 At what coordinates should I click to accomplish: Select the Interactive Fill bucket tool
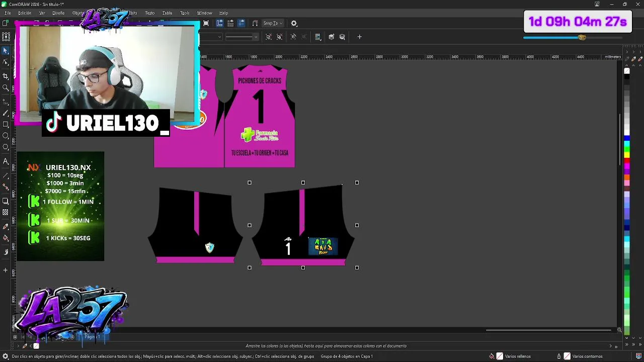(6, 238)
